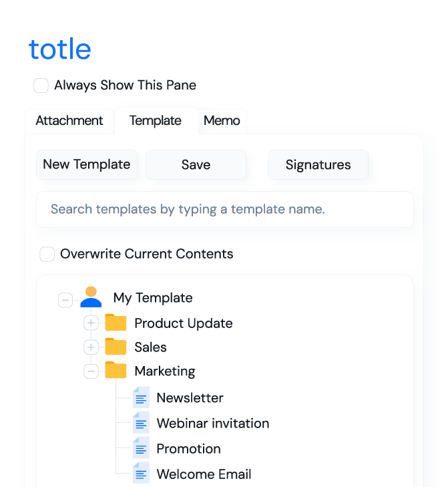The height and width of the screenshot is (487, 448).
Task: Expand the Product Update folder
Action: pos(91,323)
